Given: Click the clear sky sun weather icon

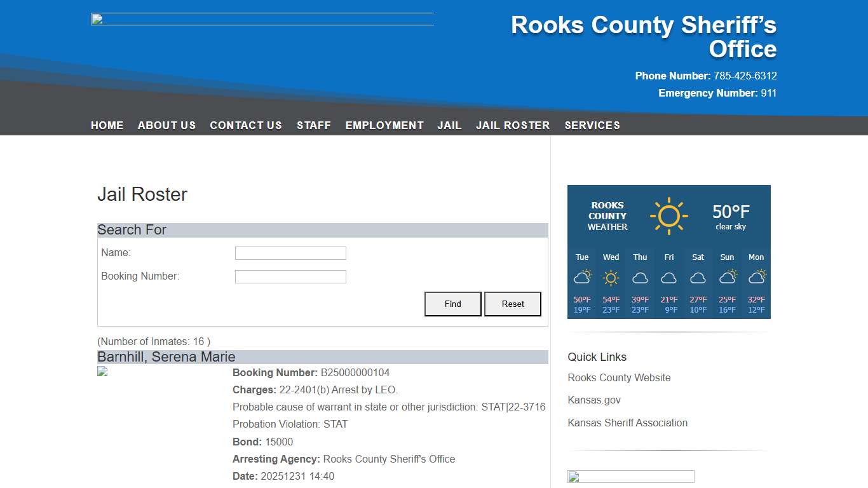Looking at the screenshot, I should [668, 215].
